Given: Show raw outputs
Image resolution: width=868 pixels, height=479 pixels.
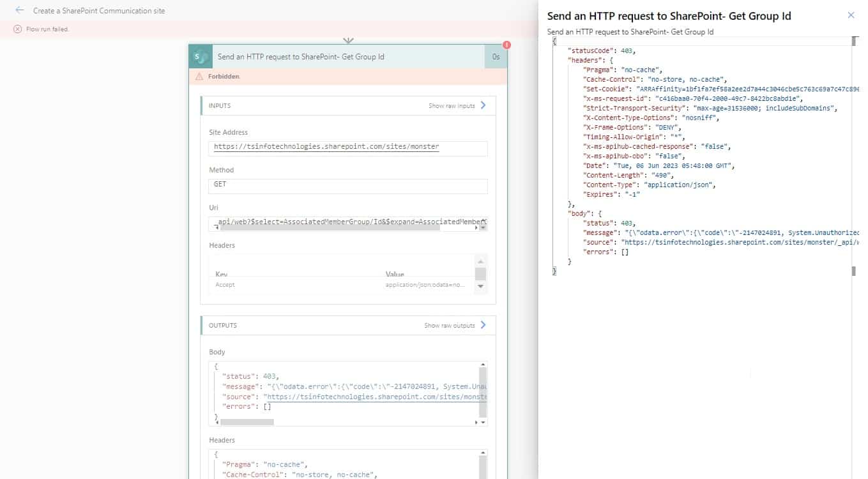Looking at the screenshot, I should 450,326.
